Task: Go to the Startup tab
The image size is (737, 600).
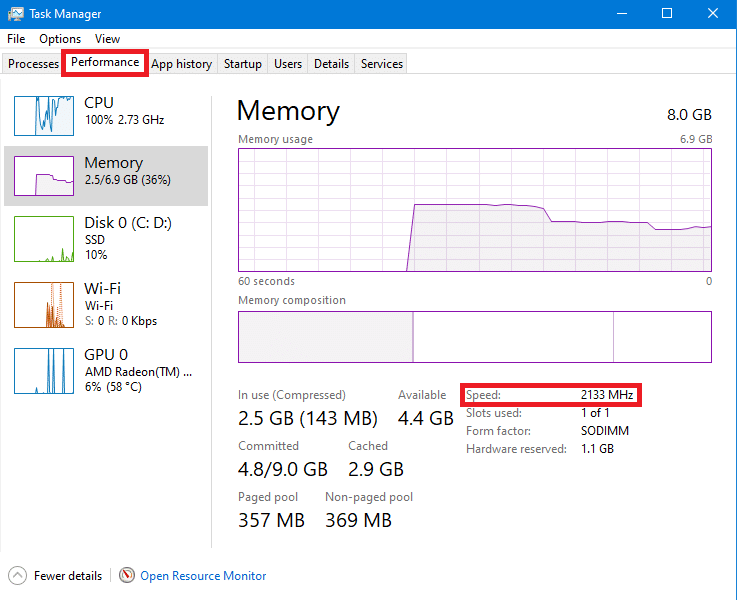Action: [x=242, y=64]
